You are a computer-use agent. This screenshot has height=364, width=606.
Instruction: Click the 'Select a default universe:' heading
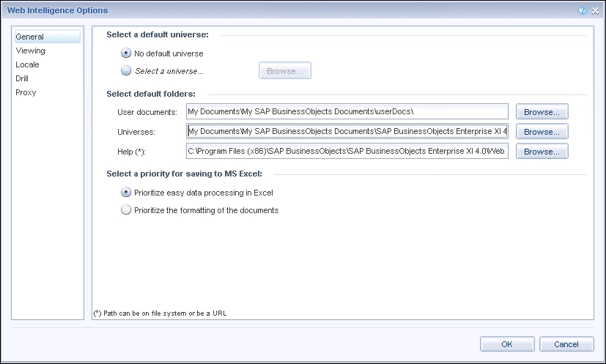coord(158,34)
